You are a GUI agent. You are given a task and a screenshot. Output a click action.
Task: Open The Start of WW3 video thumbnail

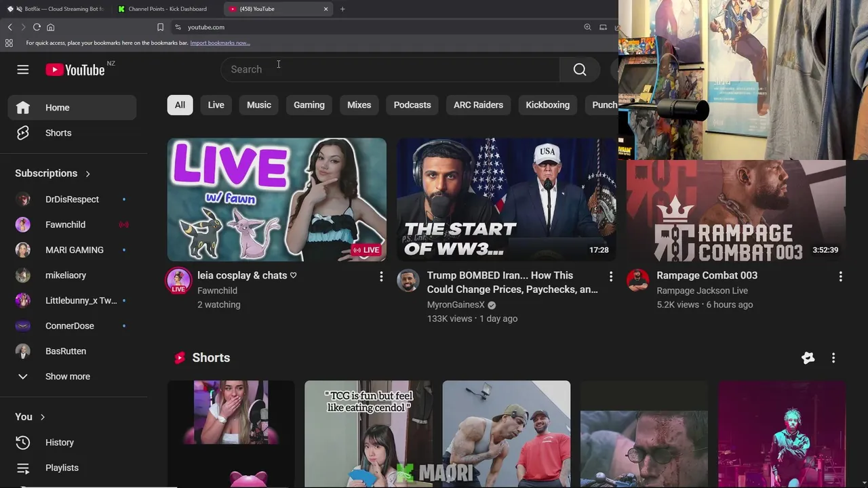(507, 200)
